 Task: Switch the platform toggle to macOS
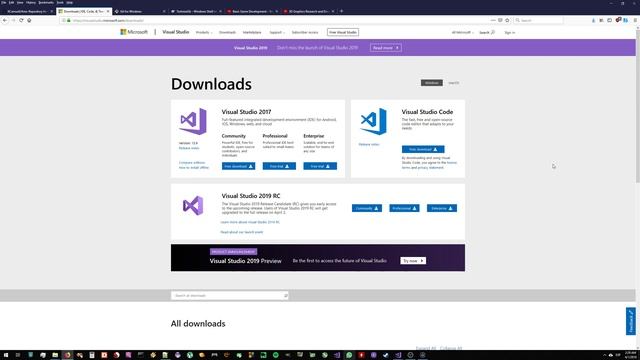point(453,83)
